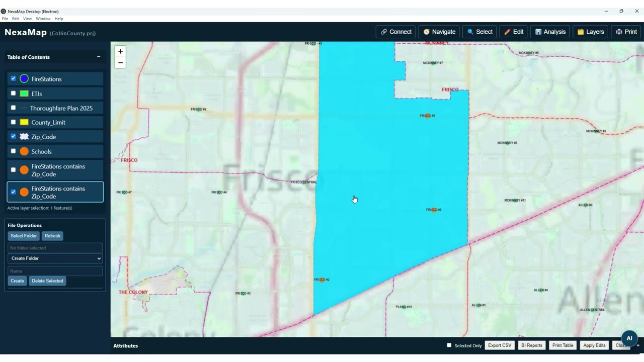This screenshot has height=362, width=644.
Task: Click the Refresh button
Action: pos(52,236)
